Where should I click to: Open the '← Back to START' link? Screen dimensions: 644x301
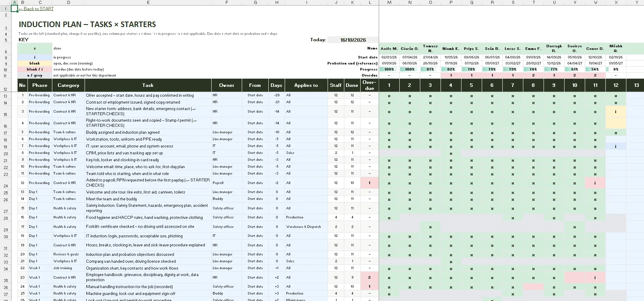(36, 9)
